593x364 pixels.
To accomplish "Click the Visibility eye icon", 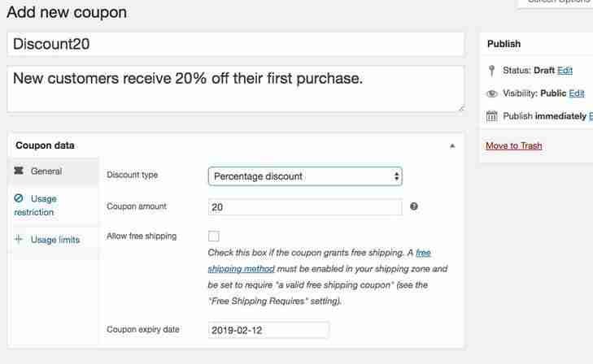I will [x=491, y=93].
